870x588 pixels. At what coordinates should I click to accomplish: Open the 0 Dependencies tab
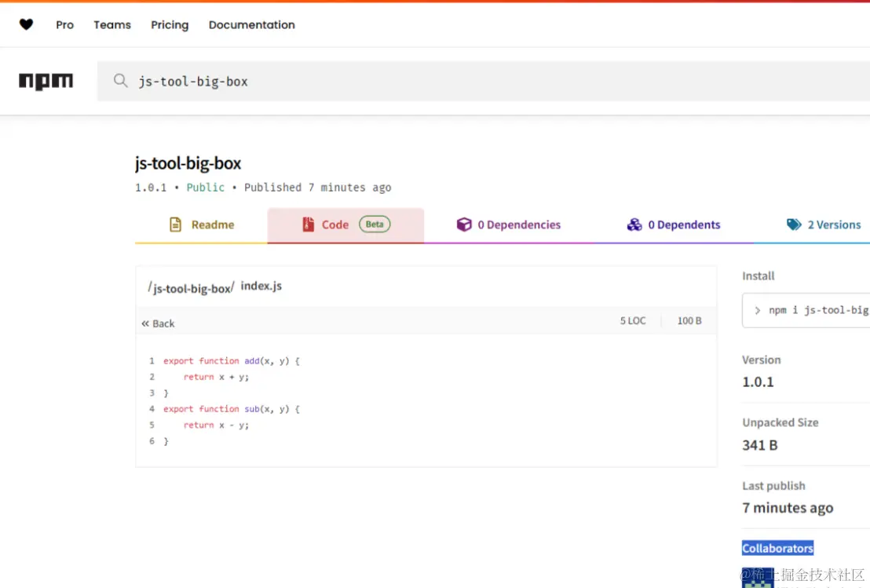pyautogui.click(x=508, y=225)
